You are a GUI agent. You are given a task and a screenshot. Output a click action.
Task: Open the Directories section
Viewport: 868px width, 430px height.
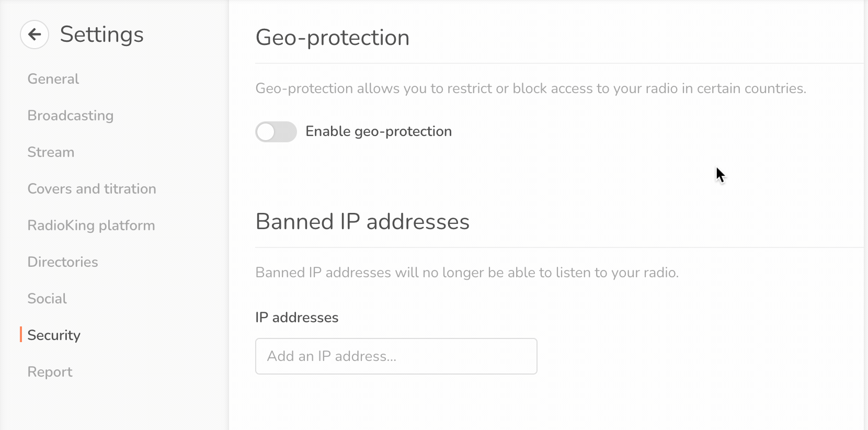62,262
